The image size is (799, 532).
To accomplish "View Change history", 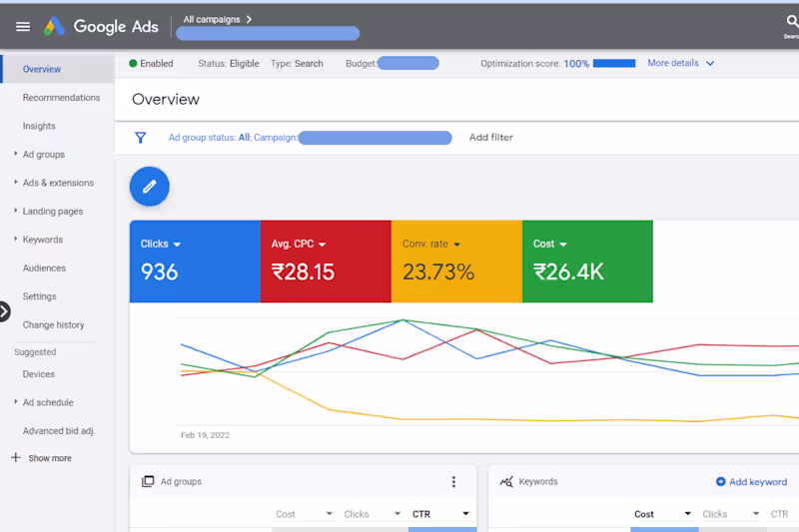I will point(53,324).
